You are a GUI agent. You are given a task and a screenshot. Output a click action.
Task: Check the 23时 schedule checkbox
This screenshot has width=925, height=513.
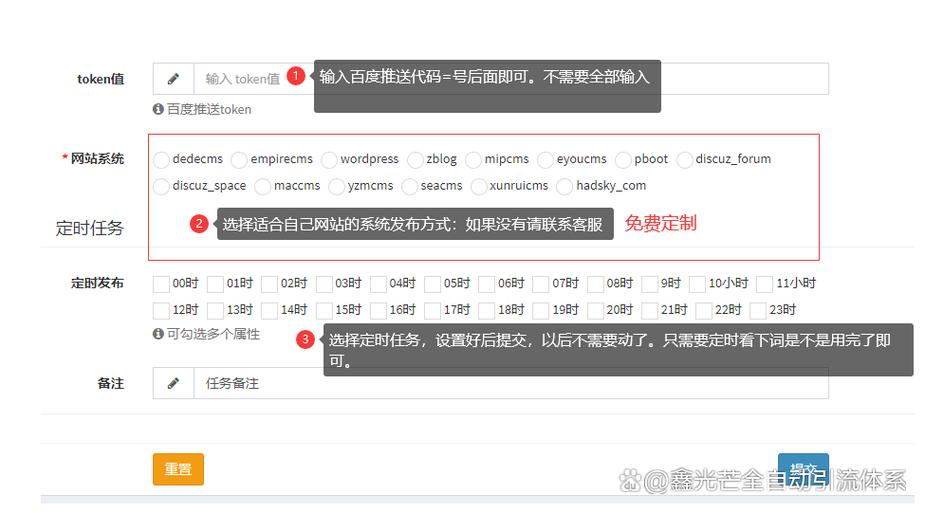[x=758, y=310]
